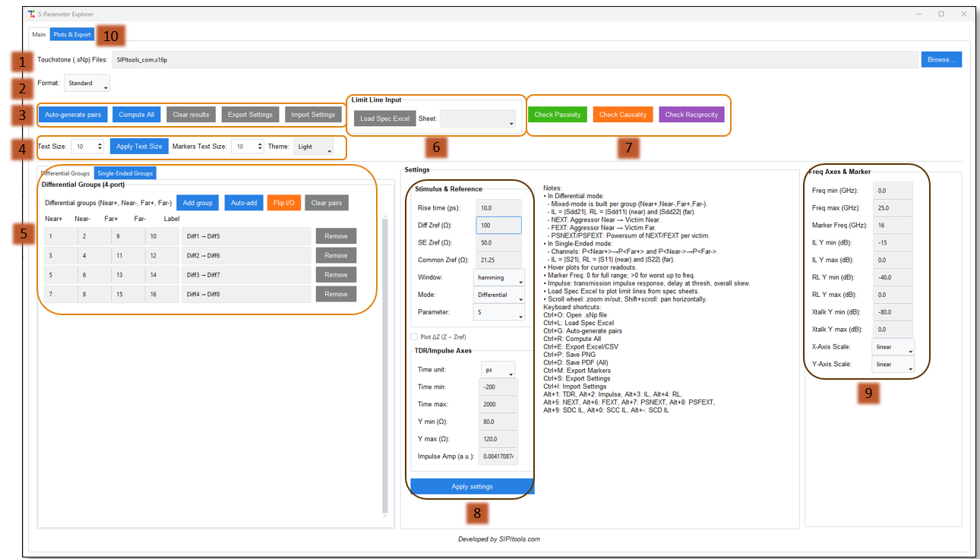Click the SE Zref field
The image size is (980, 559).
498,242
